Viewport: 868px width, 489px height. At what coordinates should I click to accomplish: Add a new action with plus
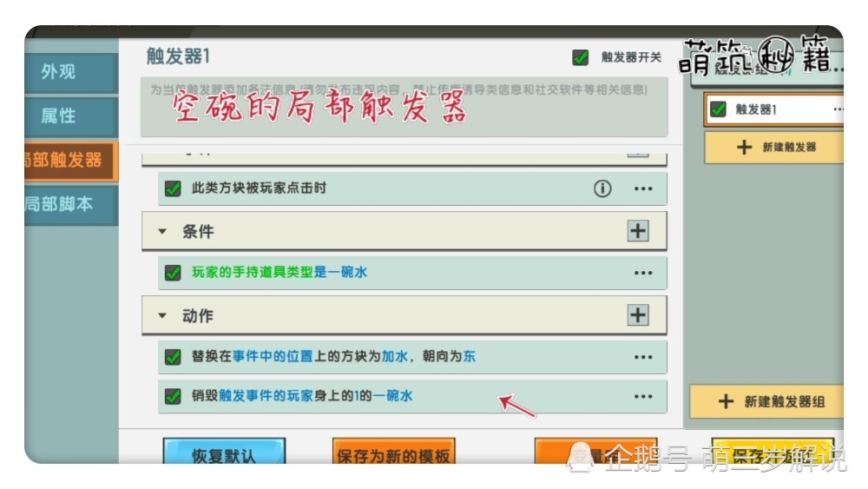click(638, 315)
